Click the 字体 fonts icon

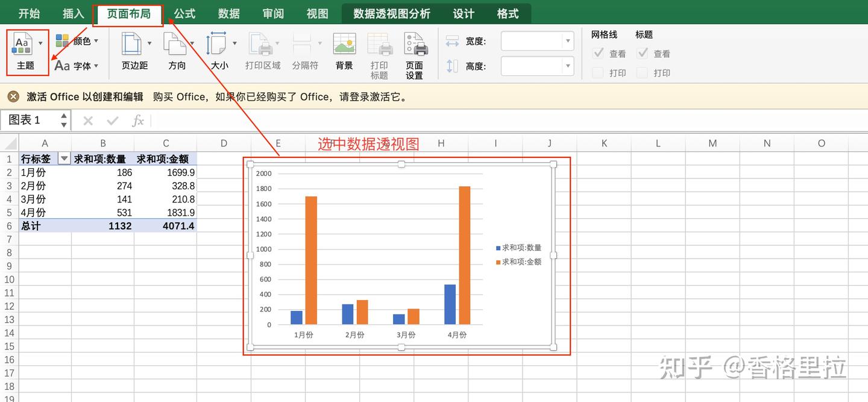coord(62,65)
